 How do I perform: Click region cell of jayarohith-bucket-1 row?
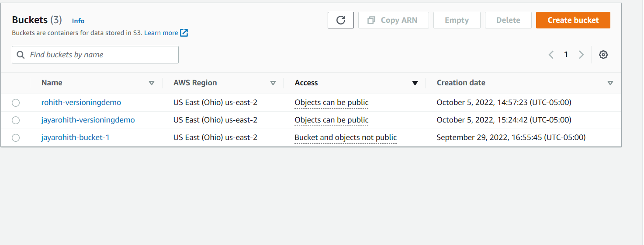pyautogui.click(x=215, y=137)
